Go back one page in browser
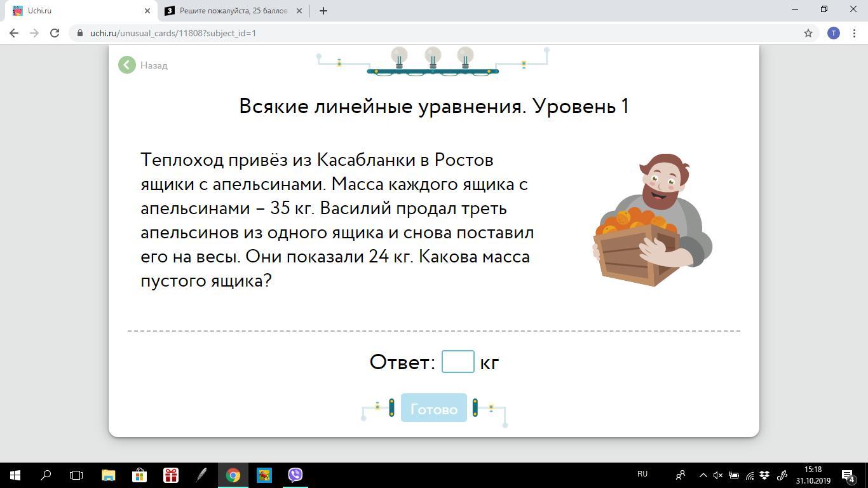This screenshot has width=868, height=488. tap(14, 33)
